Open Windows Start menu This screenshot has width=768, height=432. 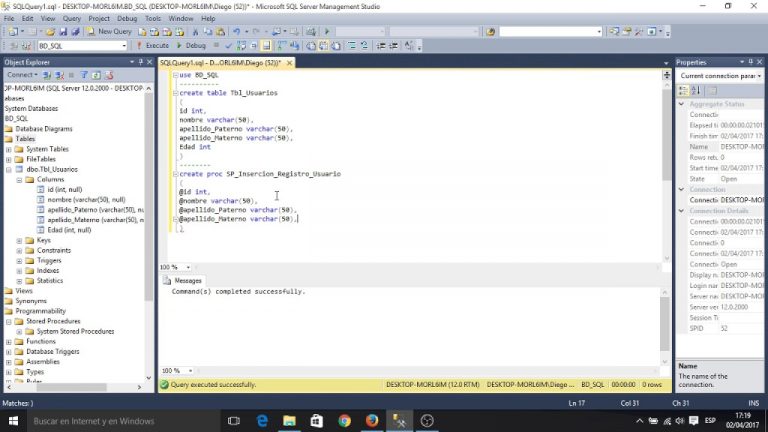(13, 421)
